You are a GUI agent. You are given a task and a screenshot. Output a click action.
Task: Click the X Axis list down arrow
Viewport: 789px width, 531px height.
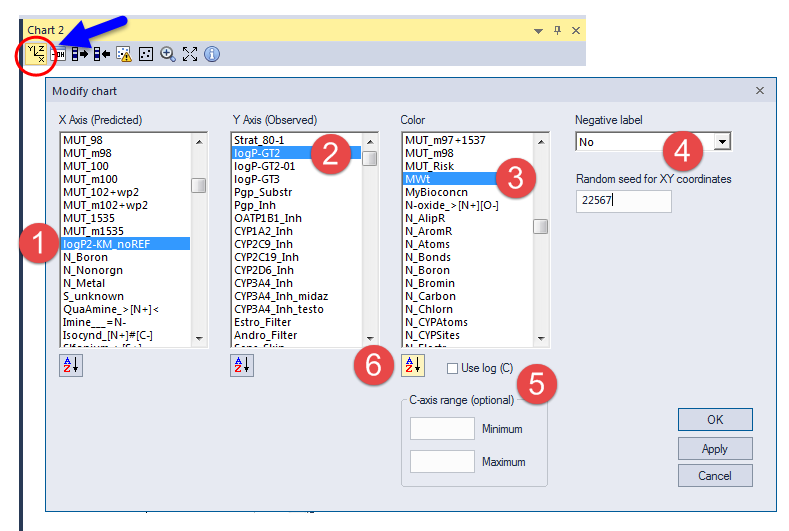point(199,339)
